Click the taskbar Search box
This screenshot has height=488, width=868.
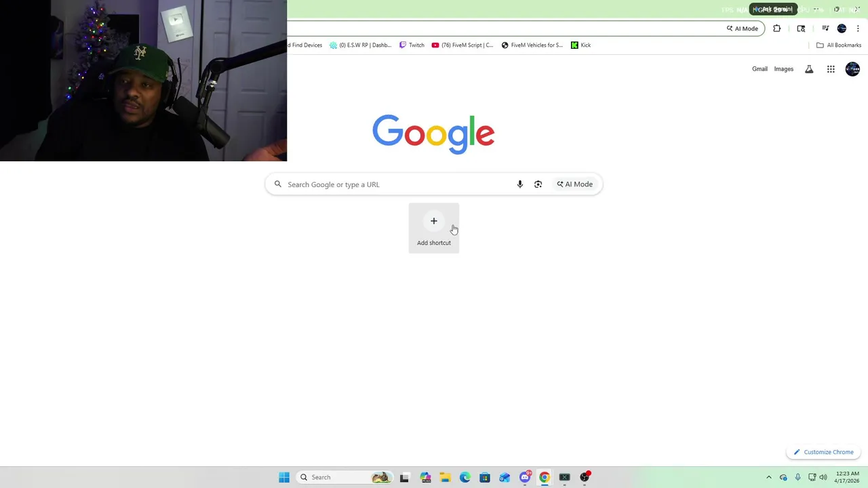346,477
